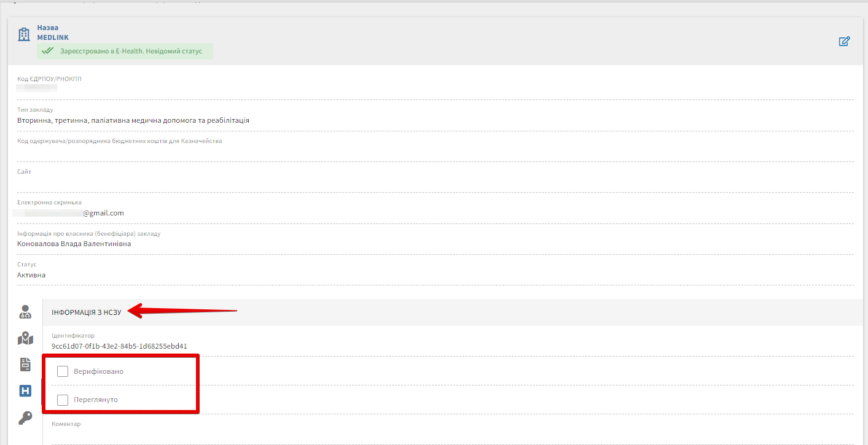Open the document sidebar icon

pyautogui.click(x=25, y=365)
